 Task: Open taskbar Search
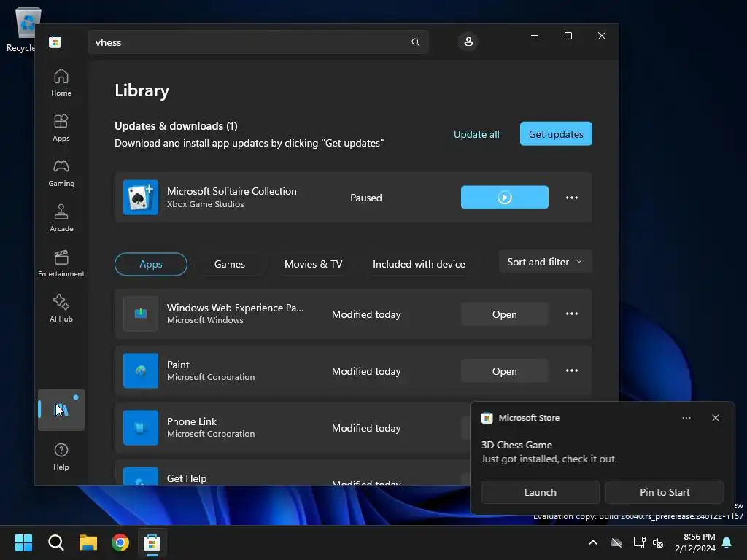pyautogui.click(x=55, y=542)
